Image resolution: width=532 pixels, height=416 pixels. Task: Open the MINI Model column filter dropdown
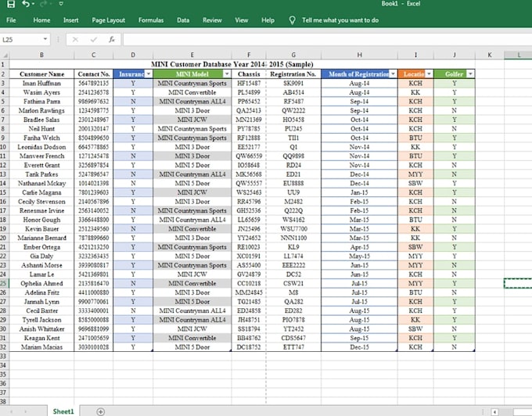(227, 74)
